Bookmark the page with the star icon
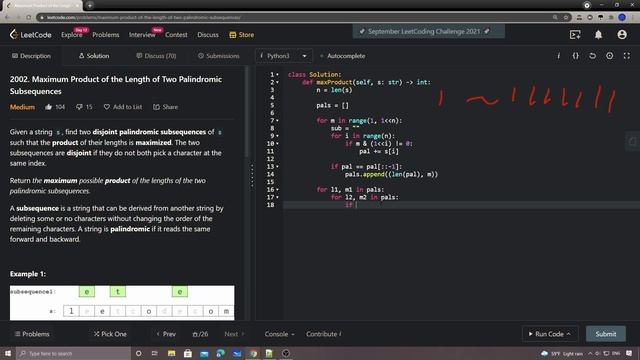 tap(566, 18)
